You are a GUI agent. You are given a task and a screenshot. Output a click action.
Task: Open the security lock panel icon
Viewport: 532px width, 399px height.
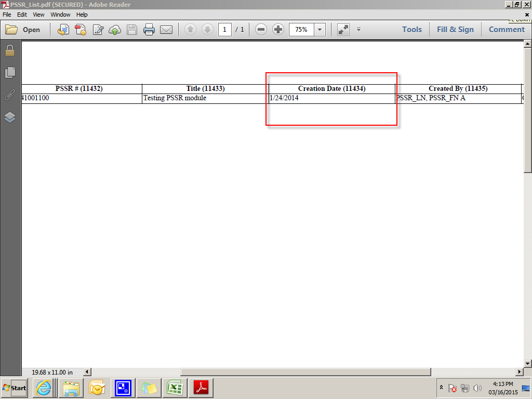[10, 50]
